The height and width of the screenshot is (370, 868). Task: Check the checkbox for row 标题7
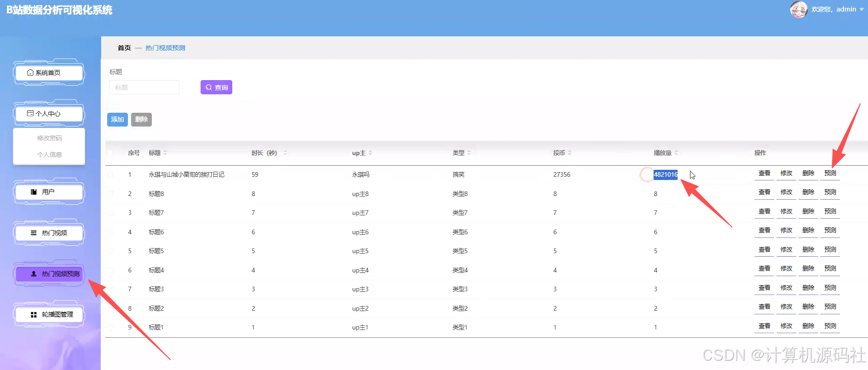point(110,213)
